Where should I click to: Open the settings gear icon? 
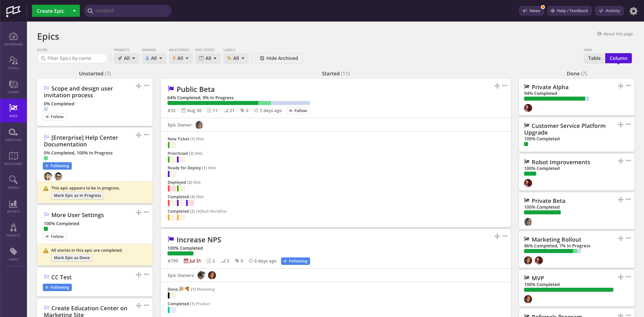(x=634, y=11)
